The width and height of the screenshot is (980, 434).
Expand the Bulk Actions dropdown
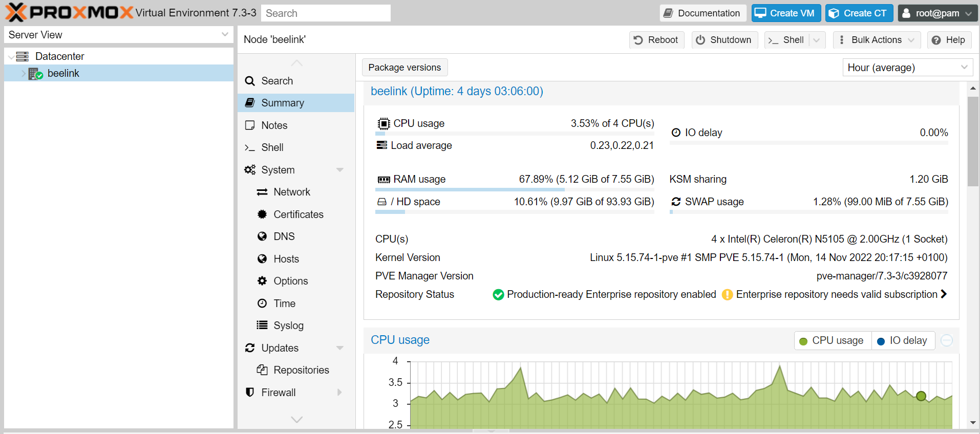877,40
